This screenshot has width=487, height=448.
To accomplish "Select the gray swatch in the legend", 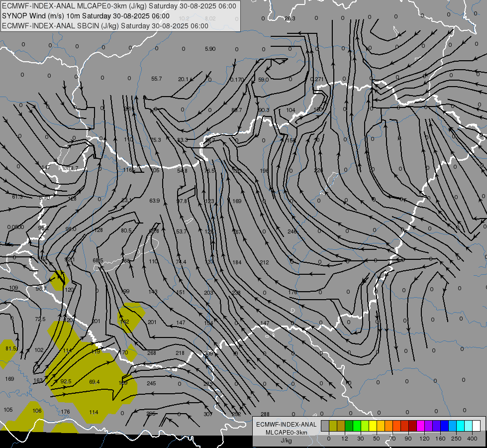I will [x=325, y=426].
